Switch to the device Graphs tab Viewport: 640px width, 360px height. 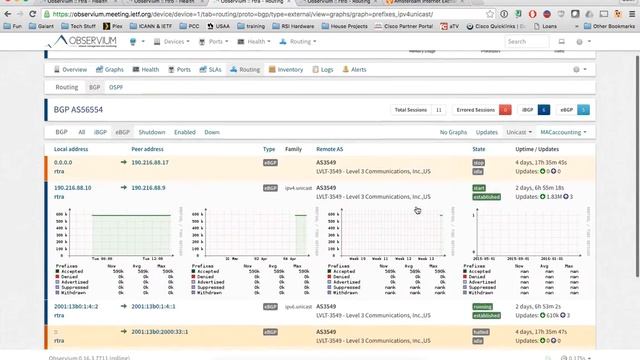tap(109, 69)
